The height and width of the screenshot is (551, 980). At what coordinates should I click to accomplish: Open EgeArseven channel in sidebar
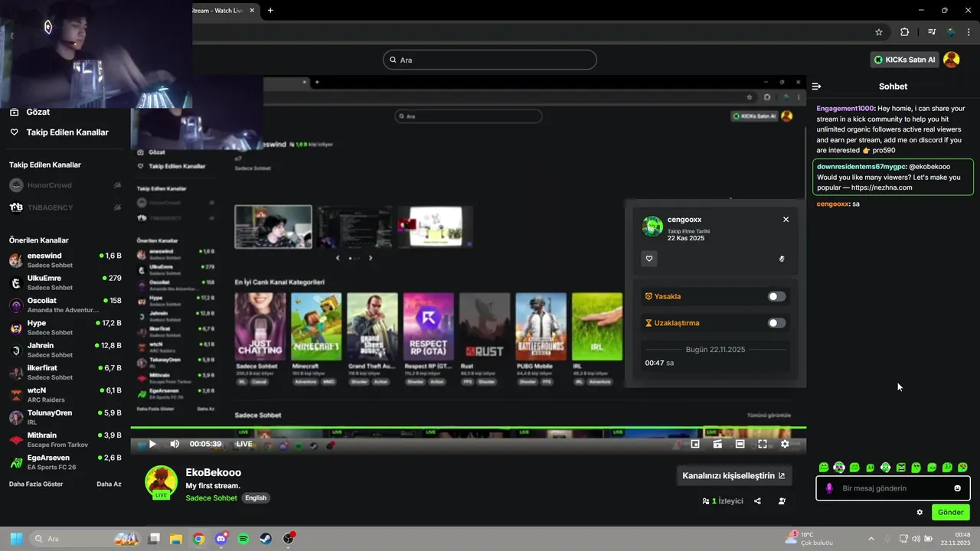[65, 462]
